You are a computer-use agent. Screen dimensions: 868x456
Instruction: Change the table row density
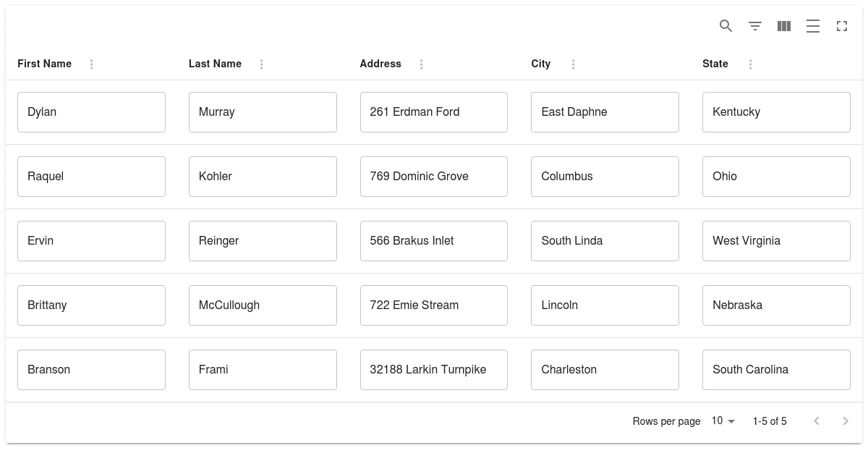click(812, 26)
